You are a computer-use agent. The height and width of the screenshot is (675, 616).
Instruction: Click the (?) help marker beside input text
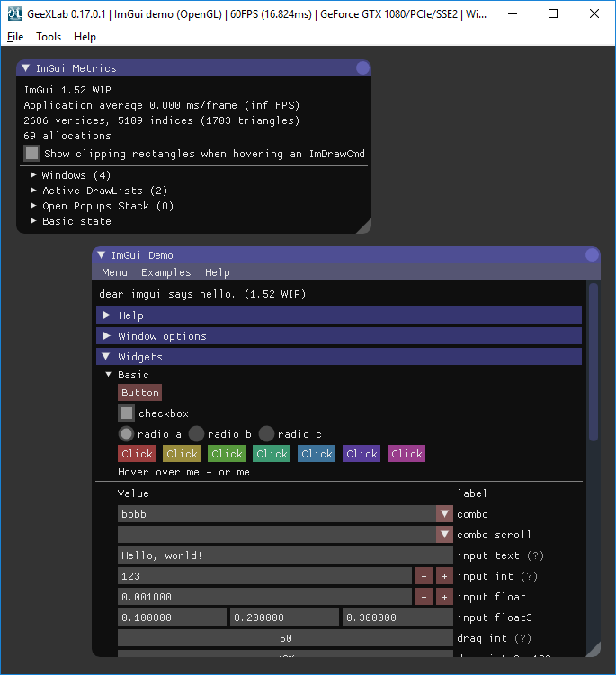point(535,555)
